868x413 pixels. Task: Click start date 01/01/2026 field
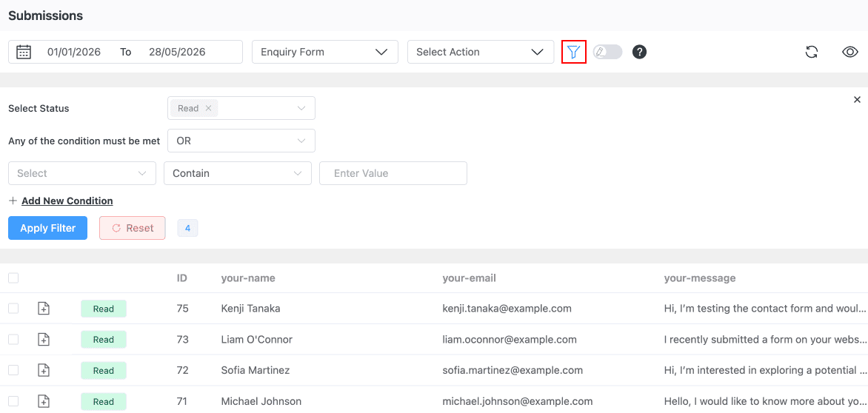[x=73, y=52]
